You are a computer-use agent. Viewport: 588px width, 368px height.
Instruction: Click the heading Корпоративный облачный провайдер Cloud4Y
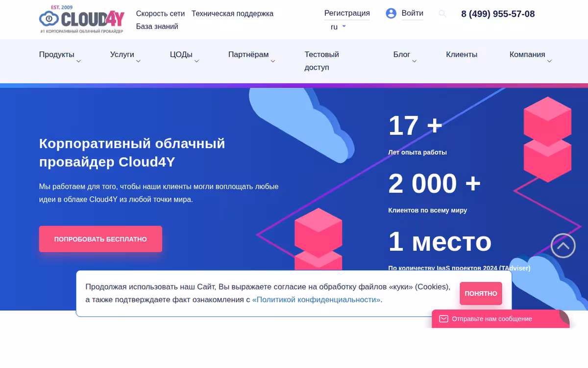click(x=132, y=153)
